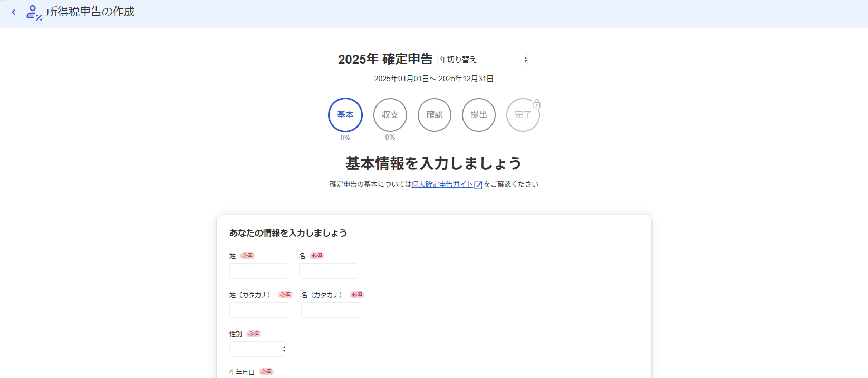Click the 性別 label

pyautogui.click(x=236, y=334)
